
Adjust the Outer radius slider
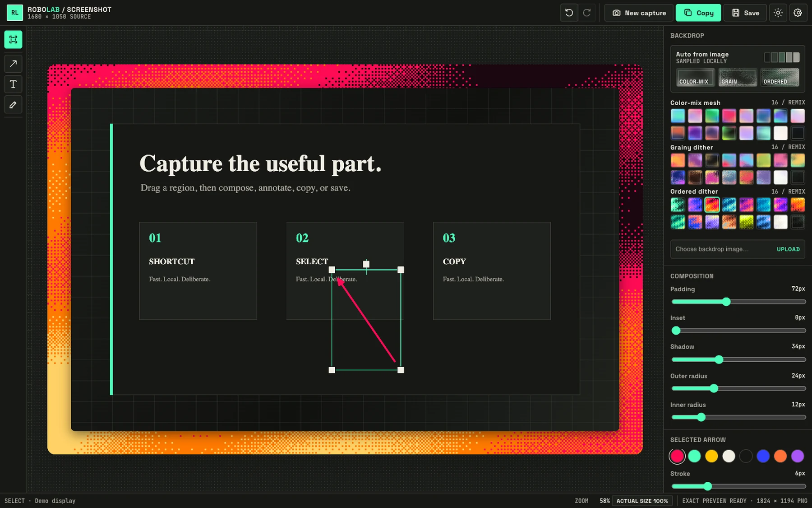[x=738, y=388]
